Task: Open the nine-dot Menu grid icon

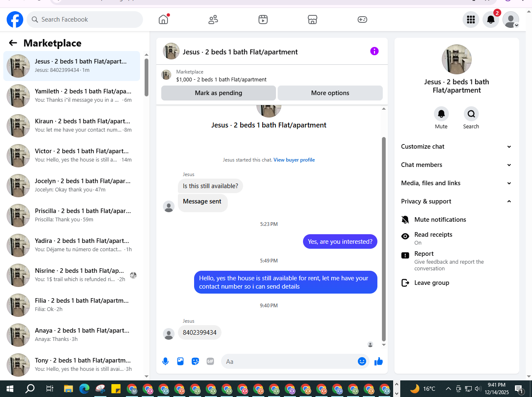Action: point(471,20)
